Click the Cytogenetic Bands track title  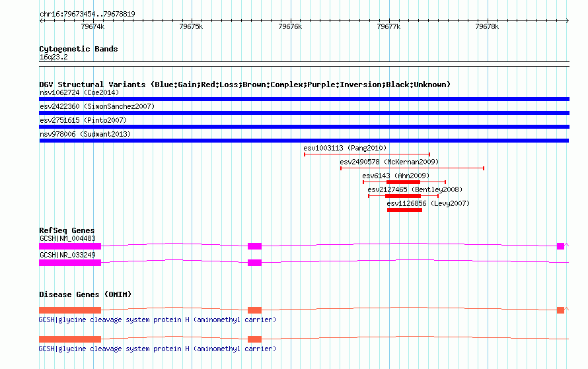(x=79, y=49)
